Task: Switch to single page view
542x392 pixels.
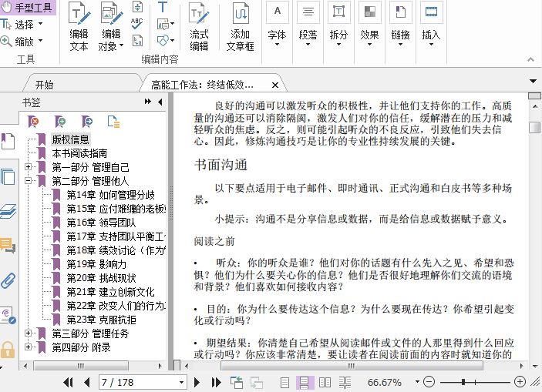Action: pos(284,383)
